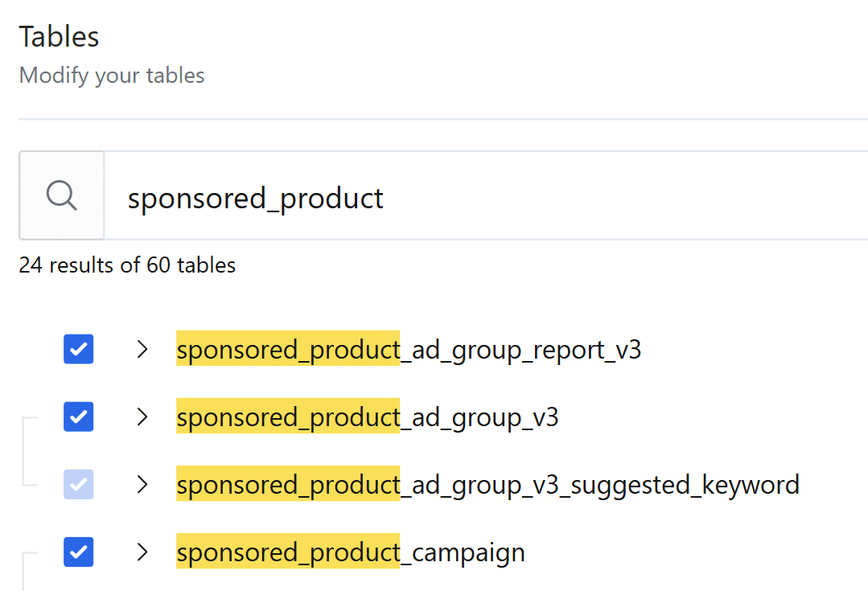The image size is (868, 591).
Task: Select the highlighted sponsored_product match in the first row
Action: [x=287, y=349]
